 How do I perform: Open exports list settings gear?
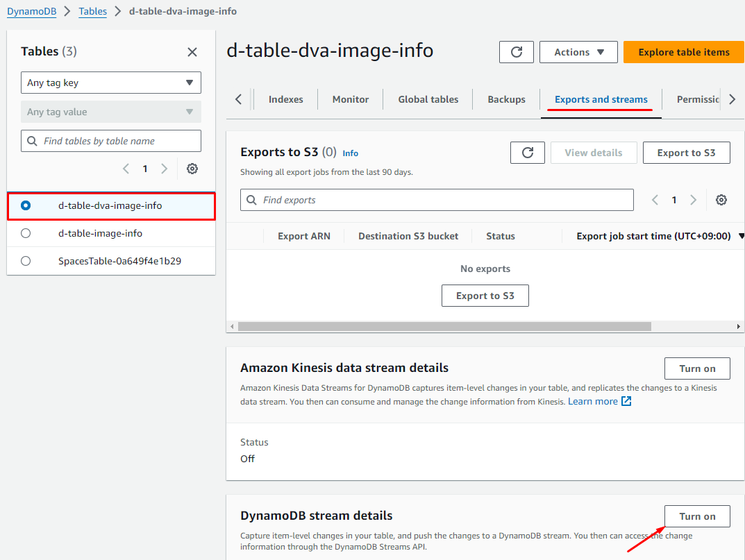[721, 200]
